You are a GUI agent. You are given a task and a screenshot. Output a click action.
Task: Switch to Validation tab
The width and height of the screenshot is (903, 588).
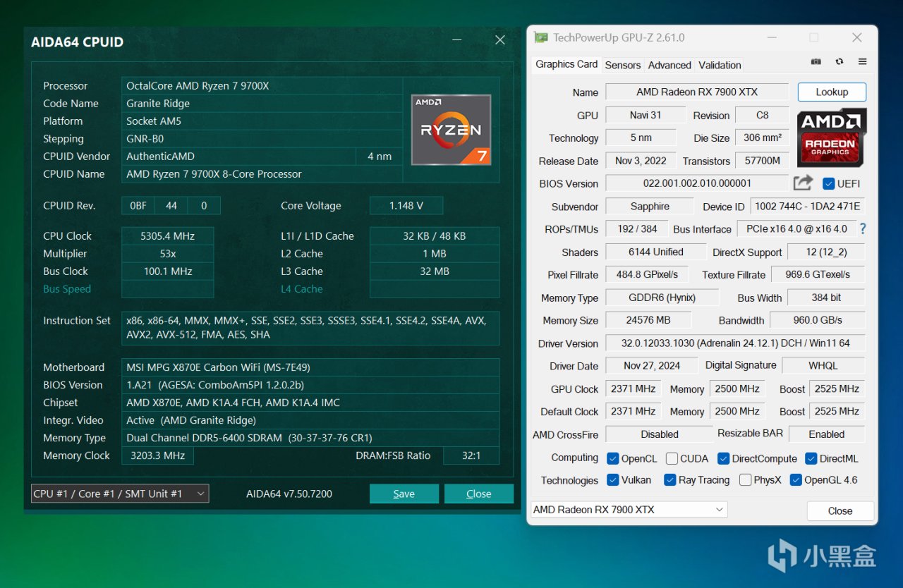tap(720, 65)
